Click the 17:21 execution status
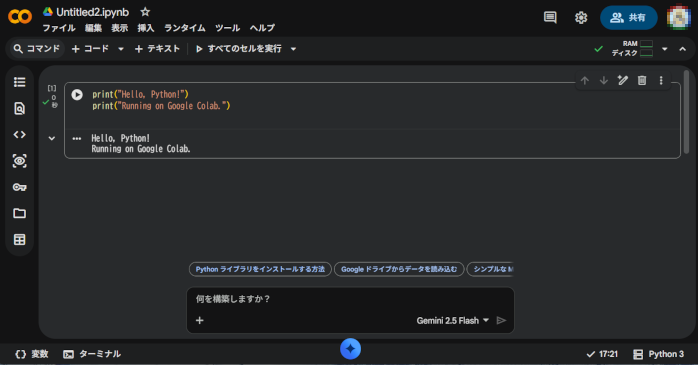The width and height of the screenshot is (698, 365). coord(602,354)
